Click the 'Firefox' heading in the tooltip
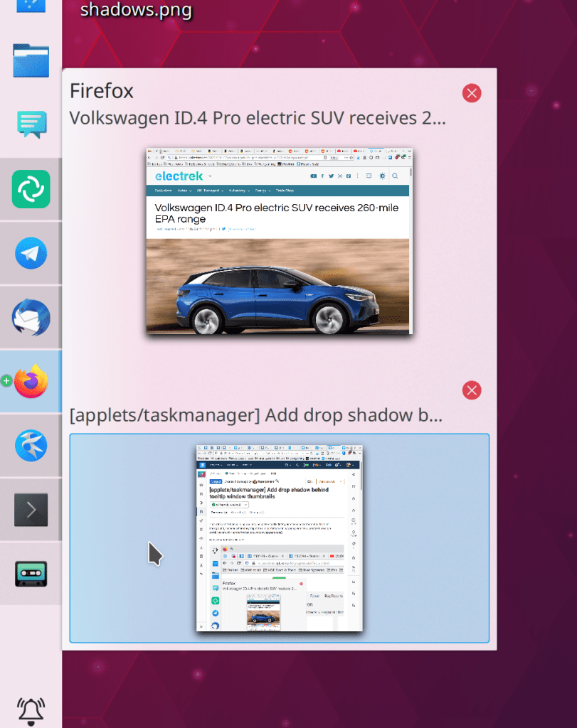577x728 pixels. coord(102,91)
